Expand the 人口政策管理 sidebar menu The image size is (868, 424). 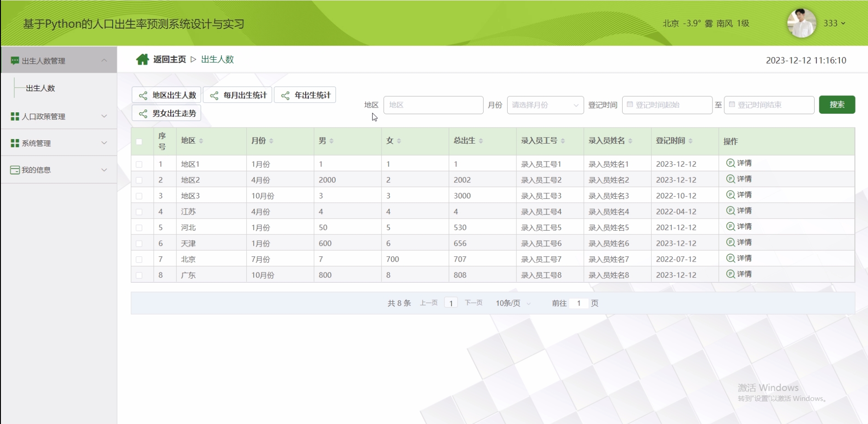tap(59, 116)
